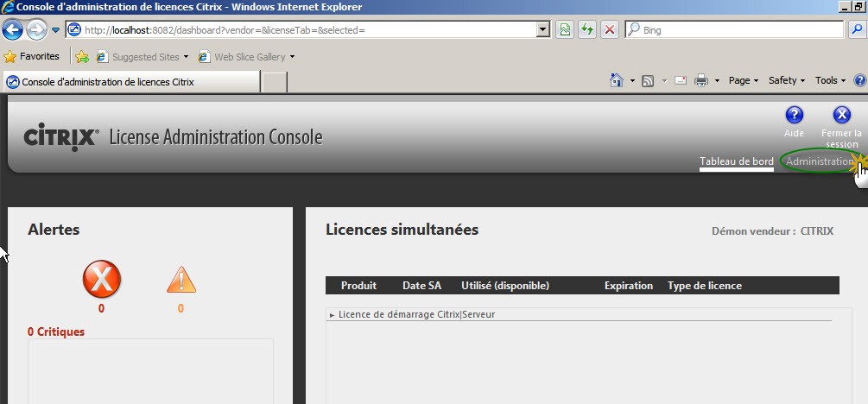Click the Démon vendeur : CITRIX label
Viewport: 868px width, 404px height.
pos(772,231)
